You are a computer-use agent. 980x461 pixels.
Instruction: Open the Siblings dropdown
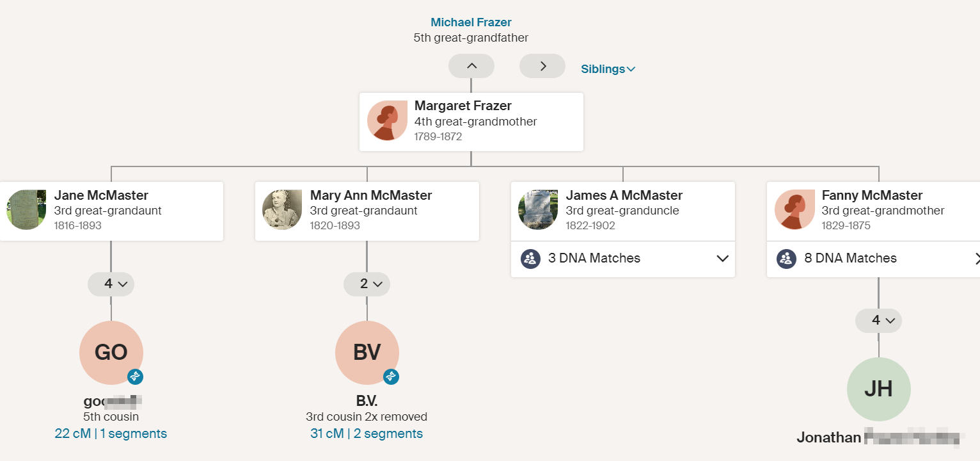pos(607,69)
